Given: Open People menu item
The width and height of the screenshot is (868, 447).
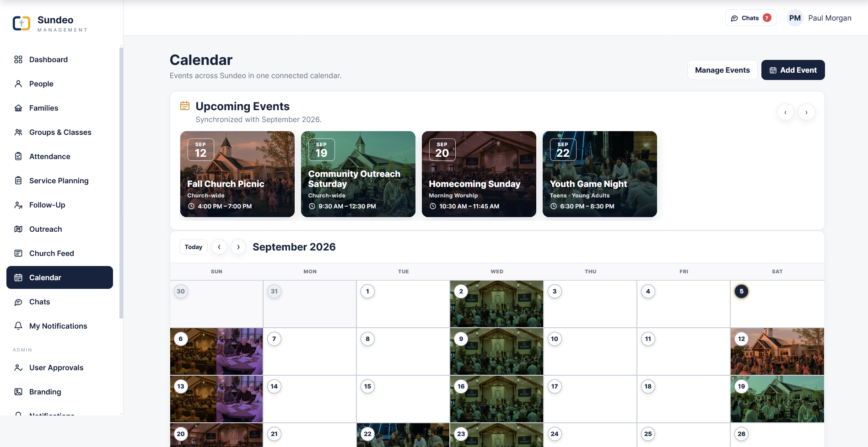Looking at the screenshot, I should [59, 84].
